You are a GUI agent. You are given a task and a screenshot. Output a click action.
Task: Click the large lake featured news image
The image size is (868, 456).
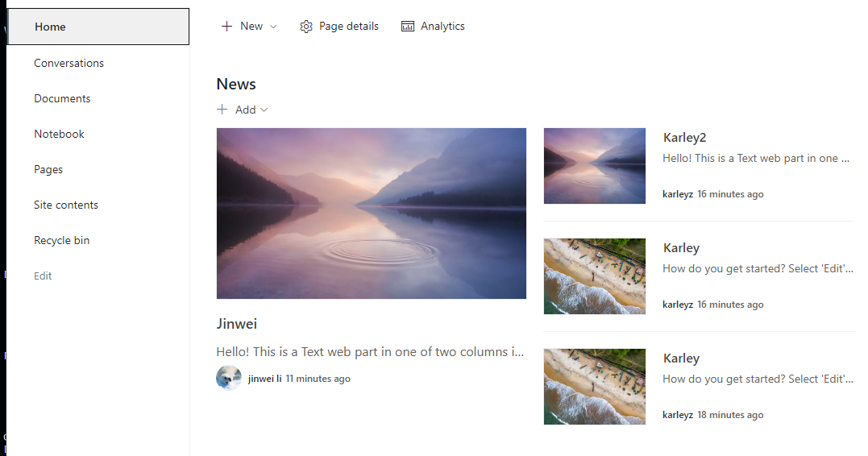click(x=372, y=213)
